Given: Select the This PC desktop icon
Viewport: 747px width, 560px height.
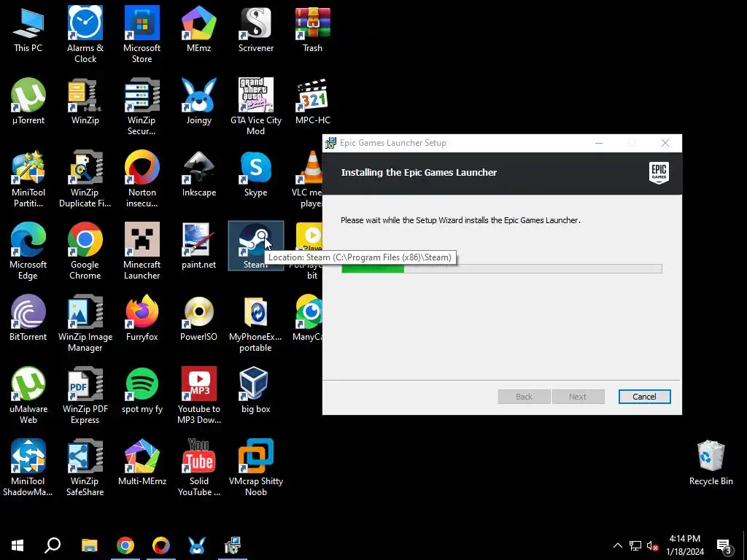Looking at the screenshot, I should pyautogui.click(x=28, y=29).
